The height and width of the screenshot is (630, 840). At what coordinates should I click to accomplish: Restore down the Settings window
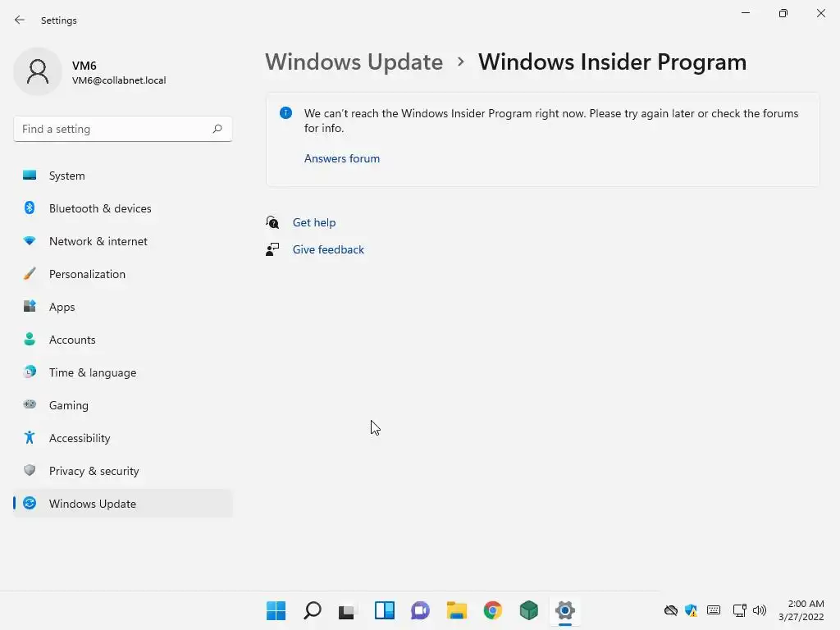pyautogui.click(x=783, y=13)
